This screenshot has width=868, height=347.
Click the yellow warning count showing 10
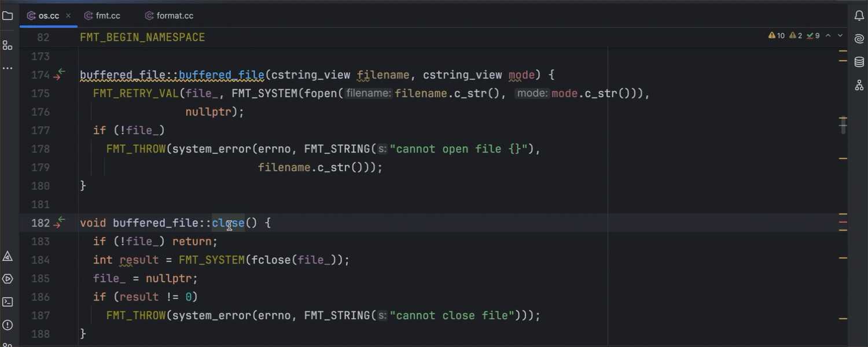coord(777,36)
